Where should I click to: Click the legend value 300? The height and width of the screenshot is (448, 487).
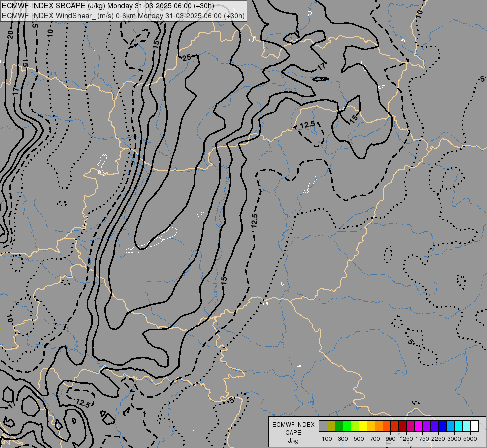tap(343, 439)
